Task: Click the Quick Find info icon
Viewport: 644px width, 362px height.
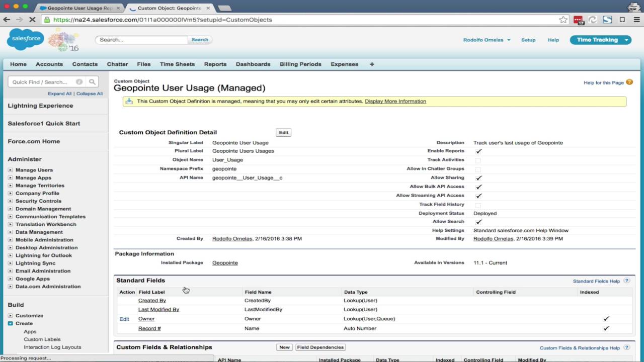Action: coord(79,82)
